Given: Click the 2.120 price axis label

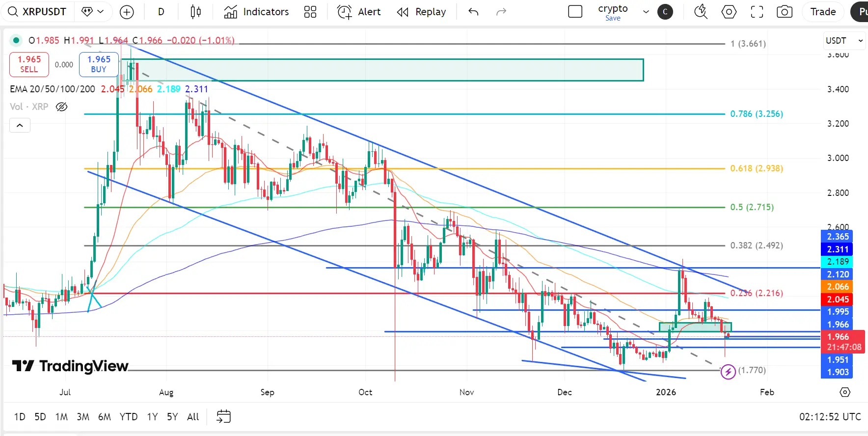Looking at the screenshot, I should [837, 274].
